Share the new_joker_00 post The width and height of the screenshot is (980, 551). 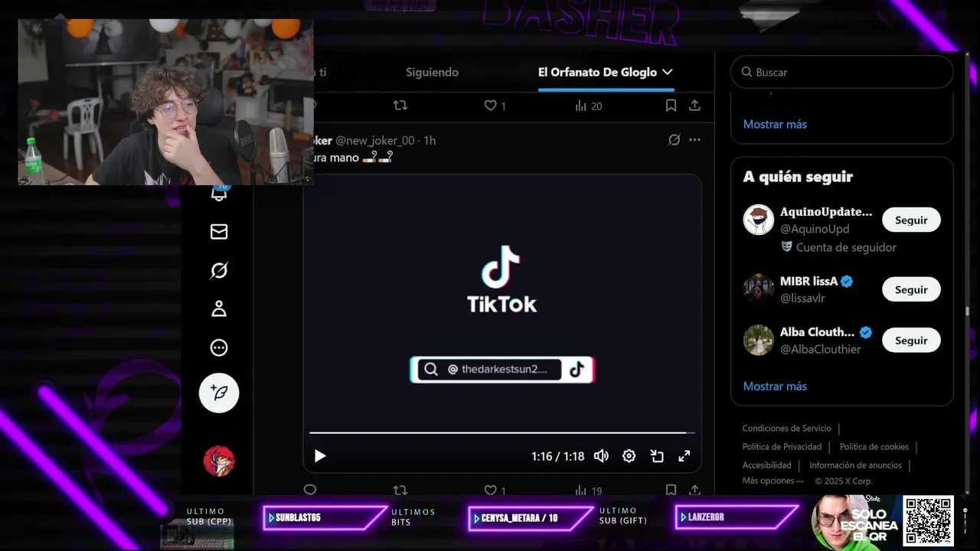[694, 490]
